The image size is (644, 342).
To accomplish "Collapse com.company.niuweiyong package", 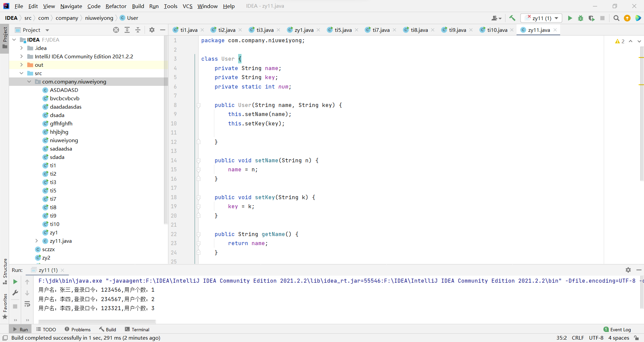I will pos(29,81).
